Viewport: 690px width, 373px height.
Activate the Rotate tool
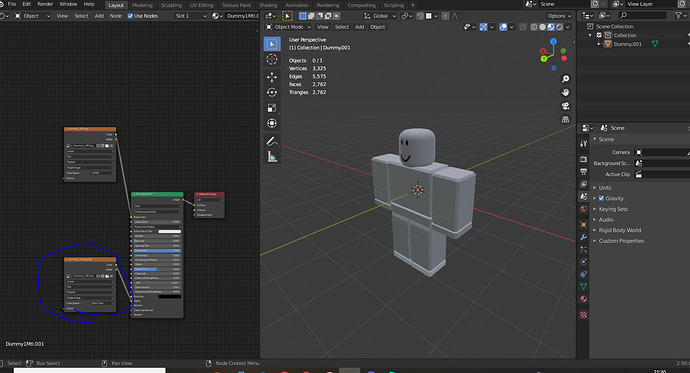click(x=272, y=92)
